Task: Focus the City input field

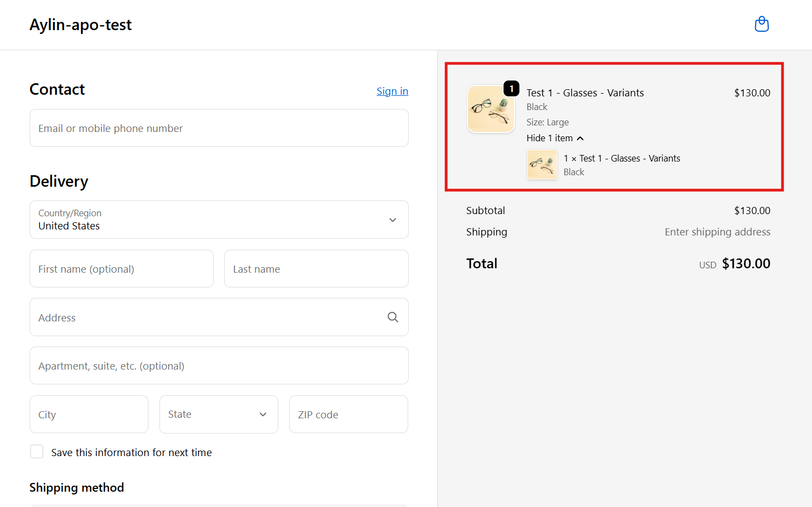Action: coord(89,414)
